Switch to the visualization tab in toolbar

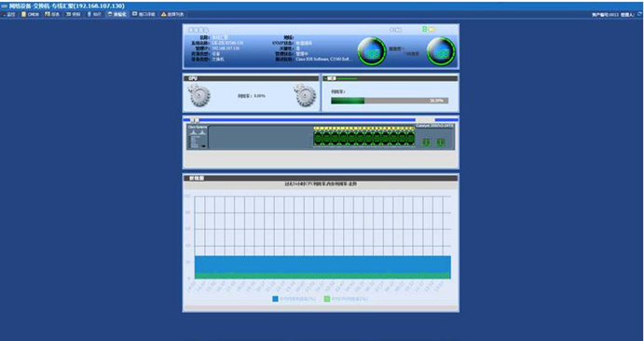[117, 14]
